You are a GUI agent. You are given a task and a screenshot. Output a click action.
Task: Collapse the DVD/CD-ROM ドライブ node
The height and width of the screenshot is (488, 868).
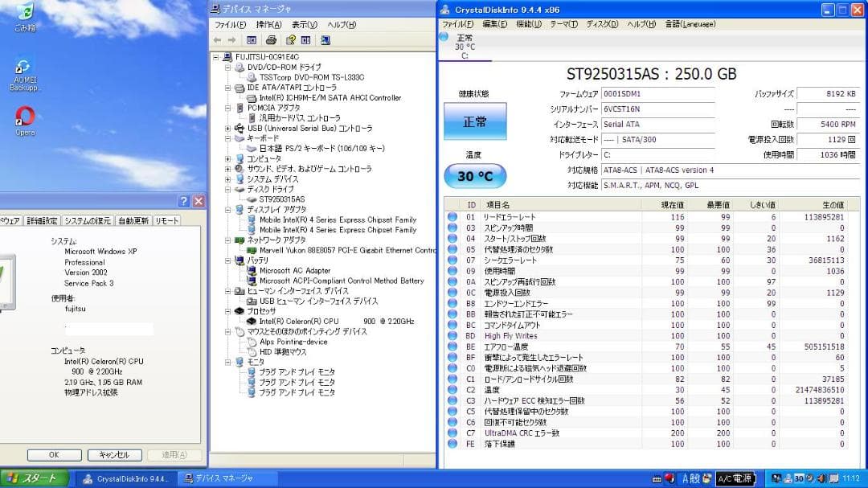pos(227,67)
